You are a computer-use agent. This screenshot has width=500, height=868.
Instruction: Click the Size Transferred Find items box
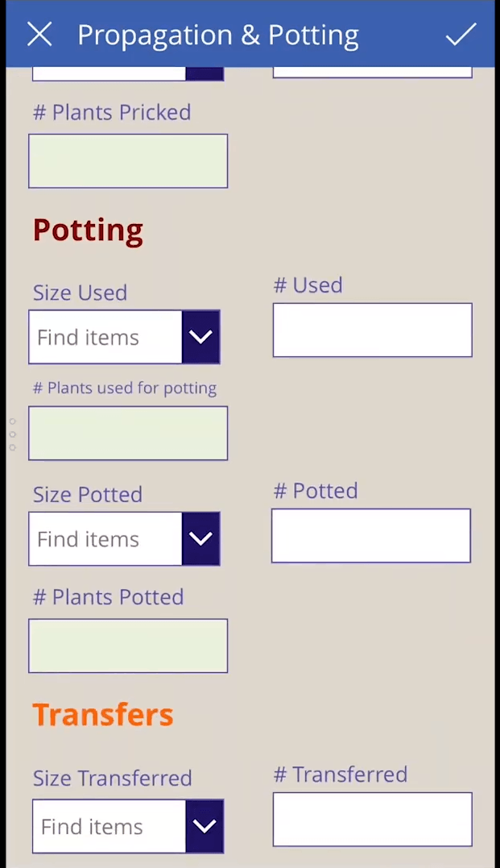pyautogui.click(x=109, y=826)
